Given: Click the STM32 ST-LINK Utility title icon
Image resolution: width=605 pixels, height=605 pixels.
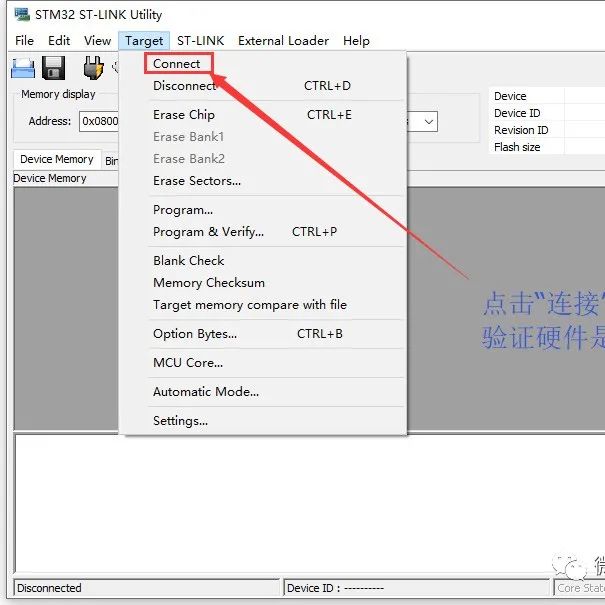Looking at the screenshot, I should pos(22,15).
